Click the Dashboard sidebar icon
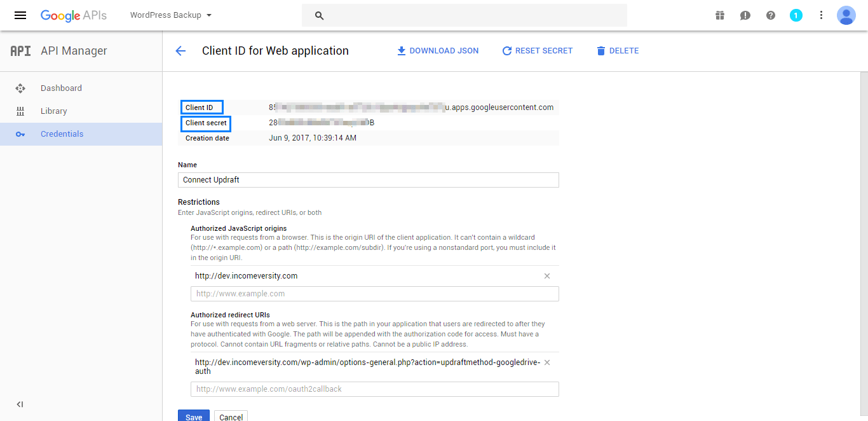Viewport: 868px width, 421px height. [20, 88]
